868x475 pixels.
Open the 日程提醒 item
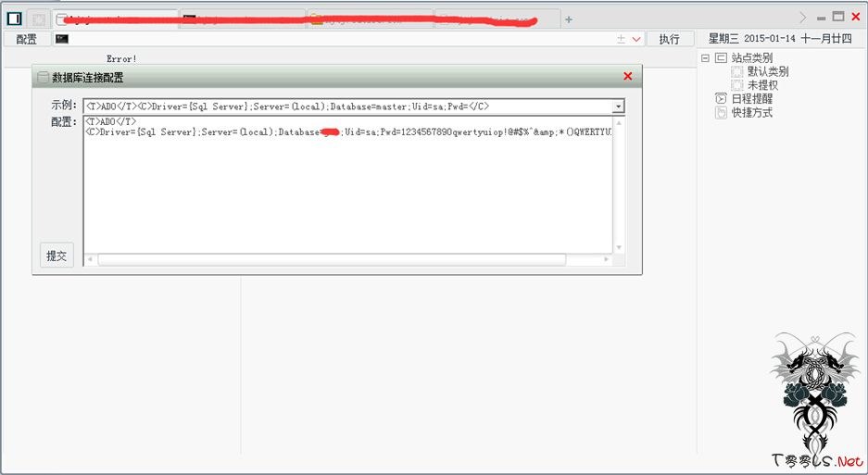click(752, 98)
